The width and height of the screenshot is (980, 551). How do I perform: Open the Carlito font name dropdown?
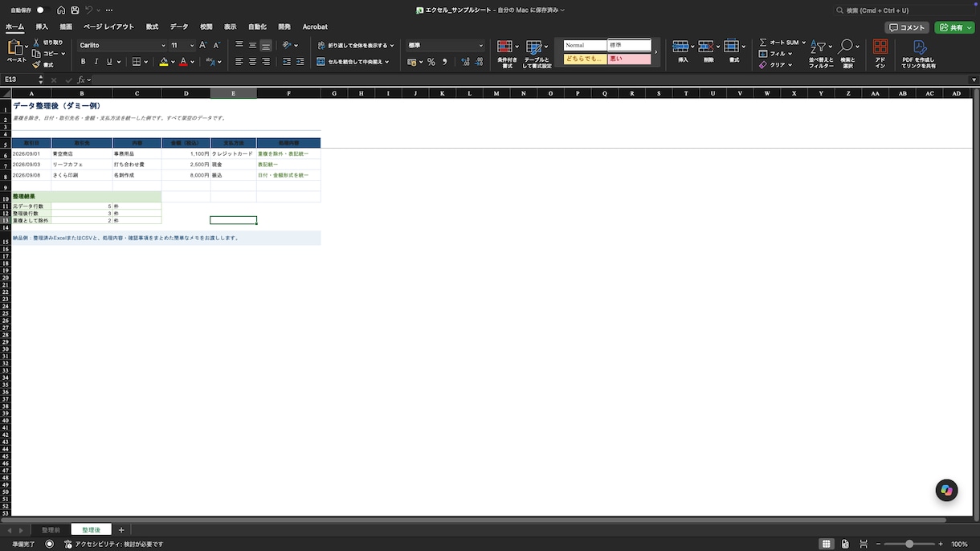tap(163, 46)
